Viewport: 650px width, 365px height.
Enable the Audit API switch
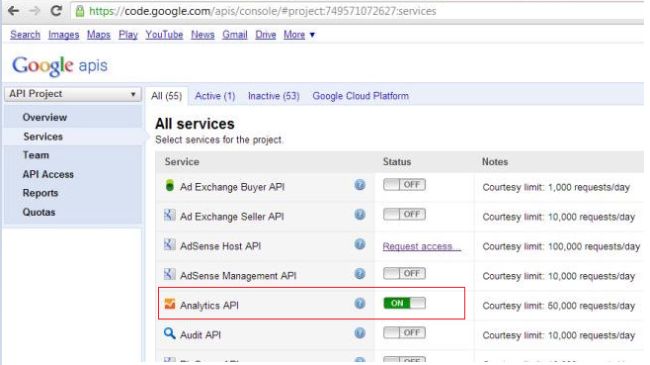[404, 333]
